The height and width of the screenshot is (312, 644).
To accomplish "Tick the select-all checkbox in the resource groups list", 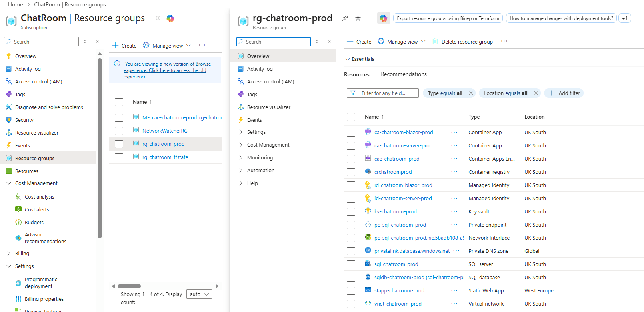I will click(119, 102).
